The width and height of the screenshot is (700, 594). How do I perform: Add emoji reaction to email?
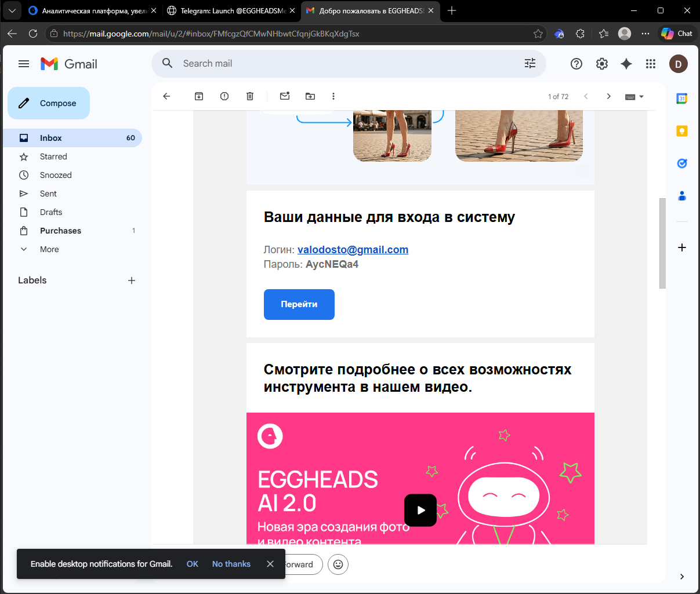point(338,564)
